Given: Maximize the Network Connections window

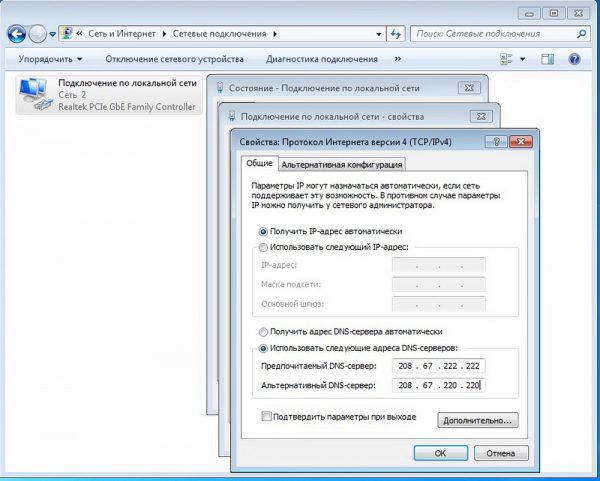Looking at the screenshot, I should pyautogui.click(x=553, y=14).
